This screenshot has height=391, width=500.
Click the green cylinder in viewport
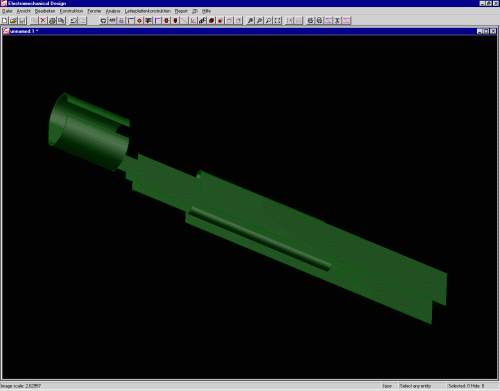click(89, 132)
